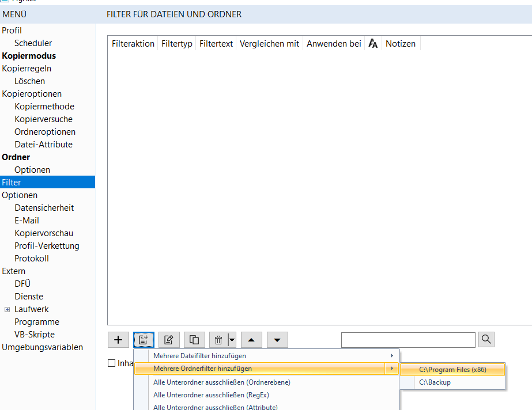The height and width of the screenshot is (410, 532).
Task: Click the add multiple filters icon
Action: (x=144, y=340)
